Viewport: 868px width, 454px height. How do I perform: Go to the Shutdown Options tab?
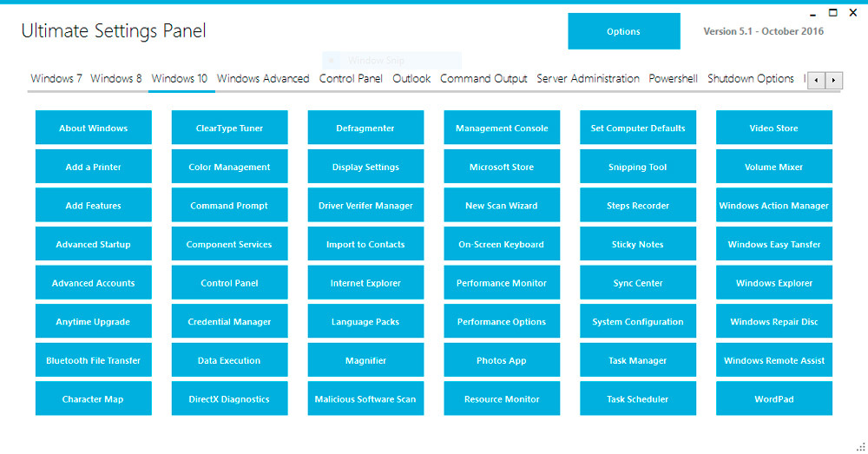[x=750, y=79]
